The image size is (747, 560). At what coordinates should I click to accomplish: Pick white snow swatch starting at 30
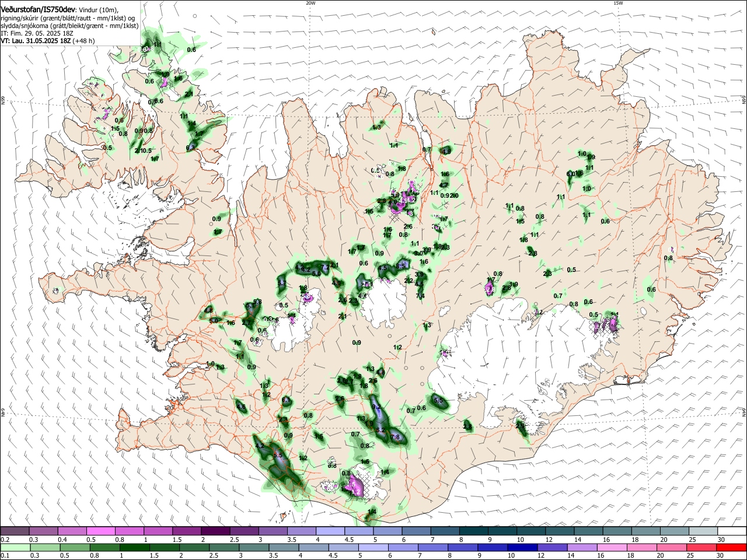click(x=732, y=531)
